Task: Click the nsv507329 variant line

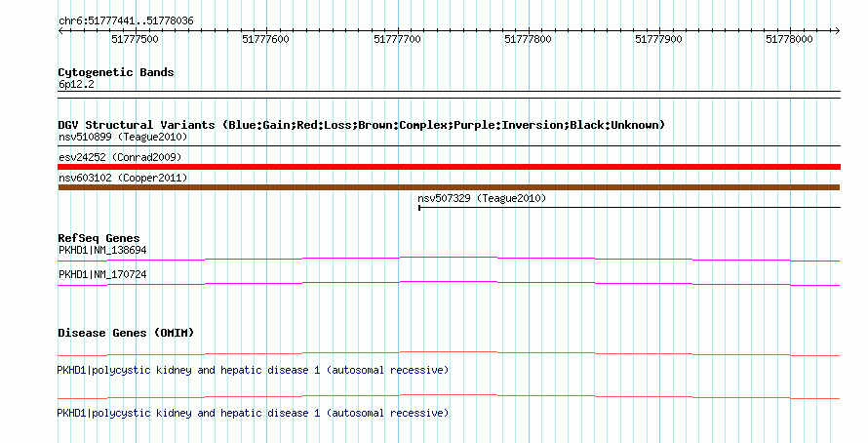Action: pyautogui.click(x=629, y=208)
